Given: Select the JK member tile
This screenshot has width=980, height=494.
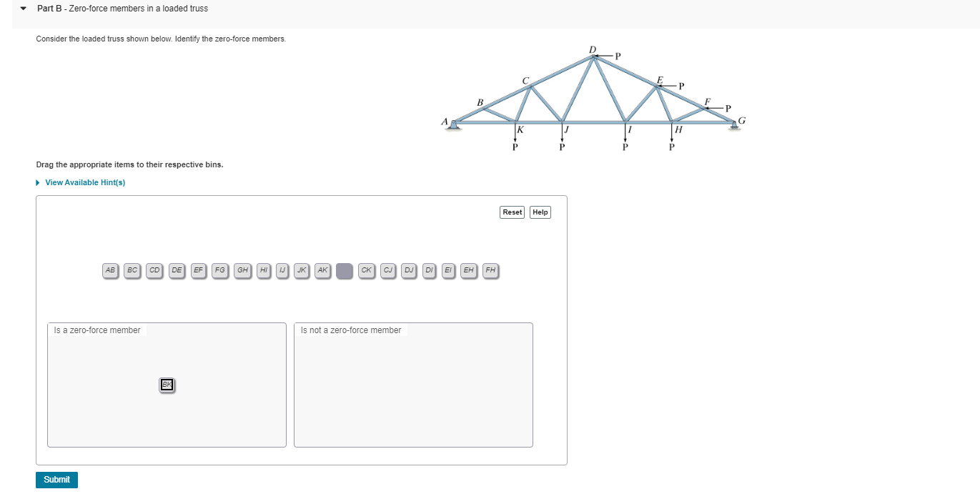Looking at the screenshot, I should [301, 271].
